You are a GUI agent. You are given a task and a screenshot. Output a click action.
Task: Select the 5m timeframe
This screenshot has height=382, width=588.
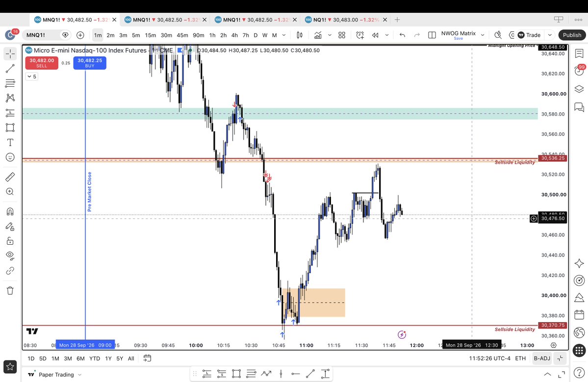click(136, 35)
